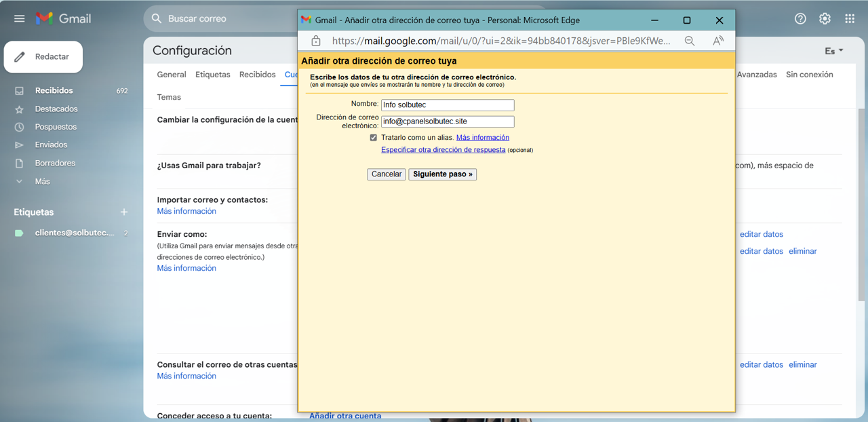Click the Redactar compose pencil button
Screen dimensions: 868x422
tap(43, 57)
